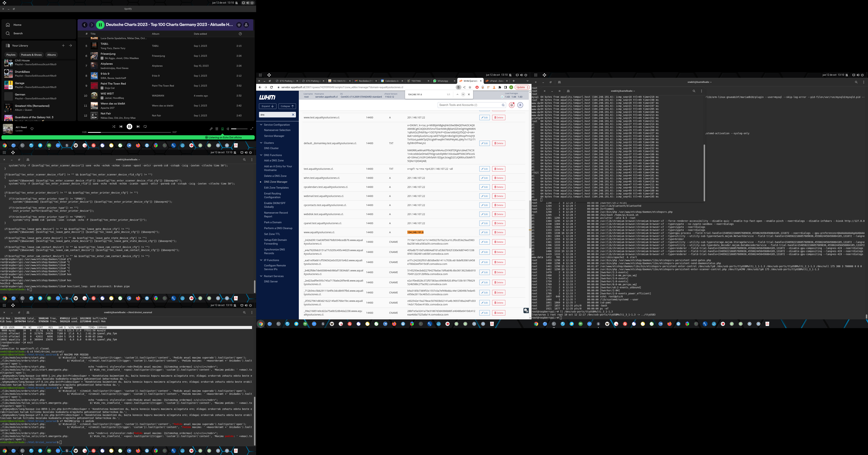Bookmark page with the star icon
Image resolution: width=868 pixels, height=455 pixels.
pos(470,87)
